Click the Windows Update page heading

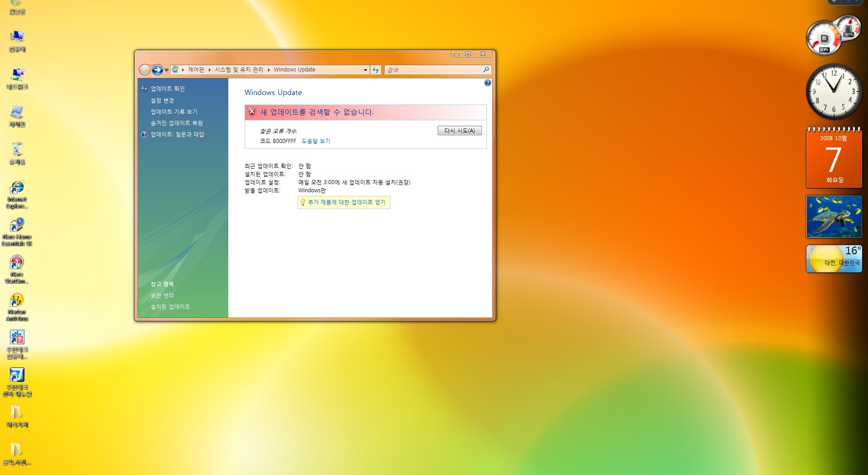click(273, 92)
